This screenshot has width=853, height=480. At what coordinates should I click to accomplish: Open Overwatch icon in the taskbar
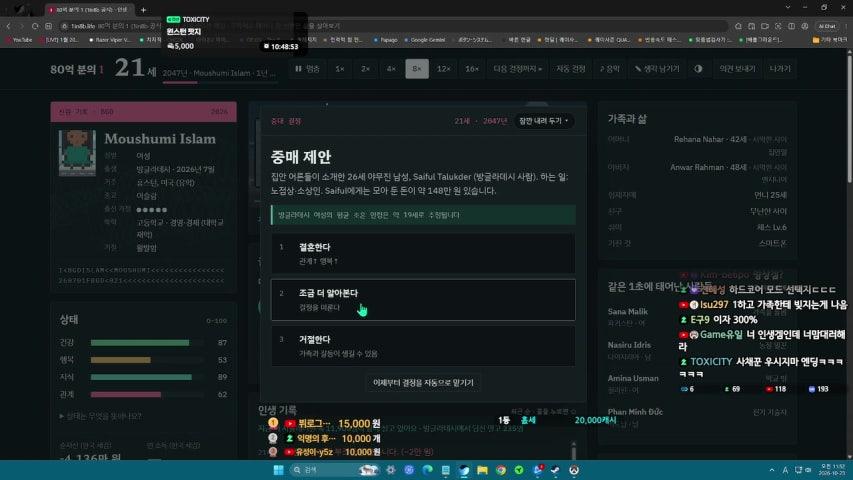tap(574, 470)
